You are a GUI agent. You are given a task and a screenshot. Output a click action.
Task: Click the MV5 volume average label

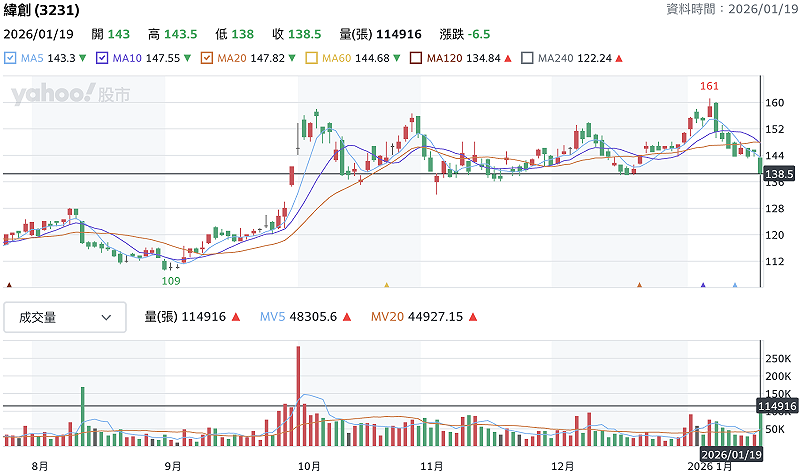(x=273, y=317)
